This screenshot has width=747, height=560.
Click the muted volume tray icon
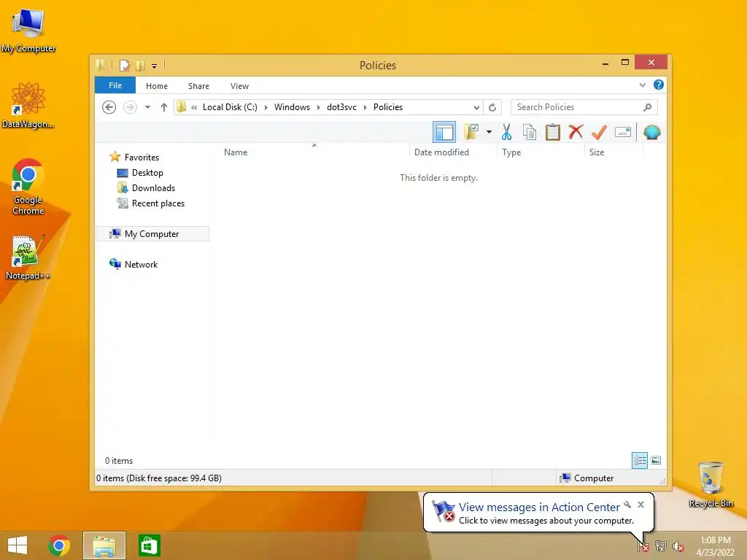click(678, 546)
